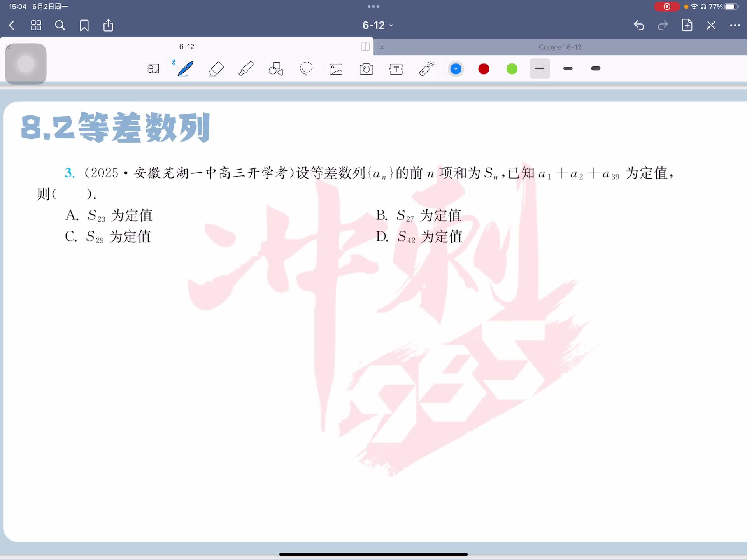Select the thinnest stroke width
Screen dimensions: 747x560
540,68
